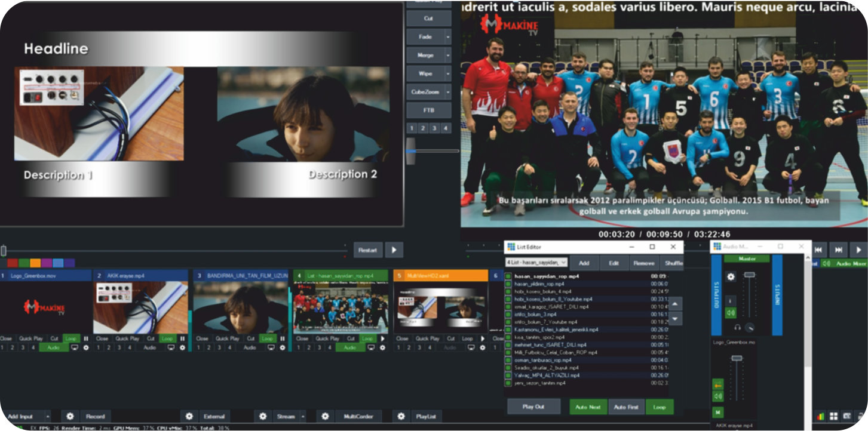Mute Logo_Greenbox channel speaker in Audio Mixer

click(x=718, y=396)
